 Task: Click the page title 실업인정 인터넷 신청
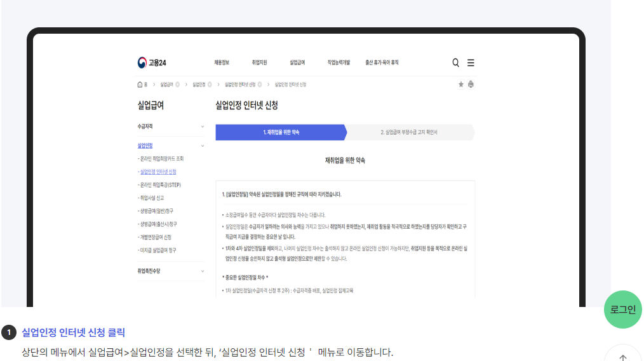247,106
